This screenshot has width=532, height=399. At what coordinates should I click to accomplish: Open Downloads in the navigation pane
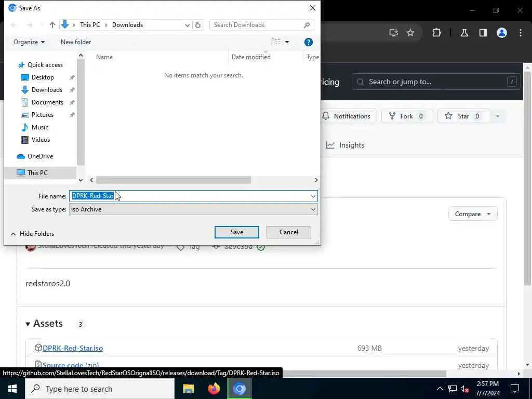(47, 90)
